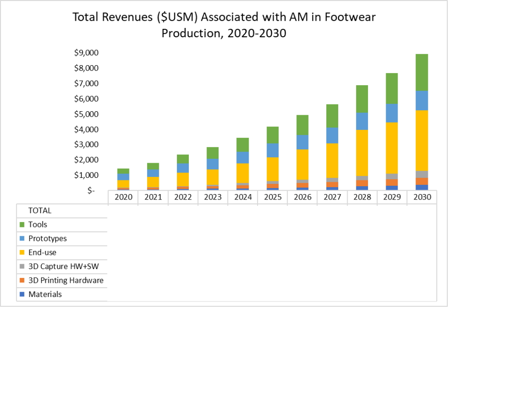
Task: Select the yellow End-use segment of the 2021 bar
Action: tap(153, 182)
